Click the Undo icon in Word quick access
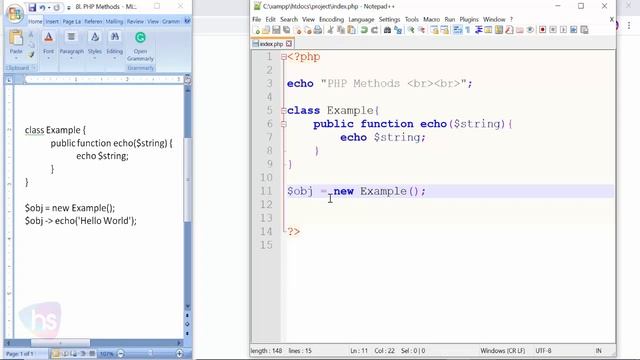The height and width of the screenshot is (360, 640). (x=42, y=8)
